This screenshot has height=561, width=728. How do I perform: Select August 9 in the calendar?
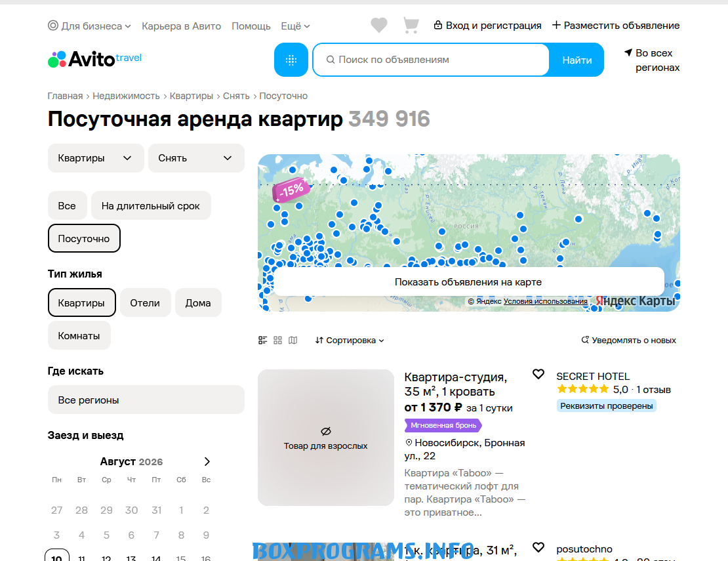click(206, 535)
